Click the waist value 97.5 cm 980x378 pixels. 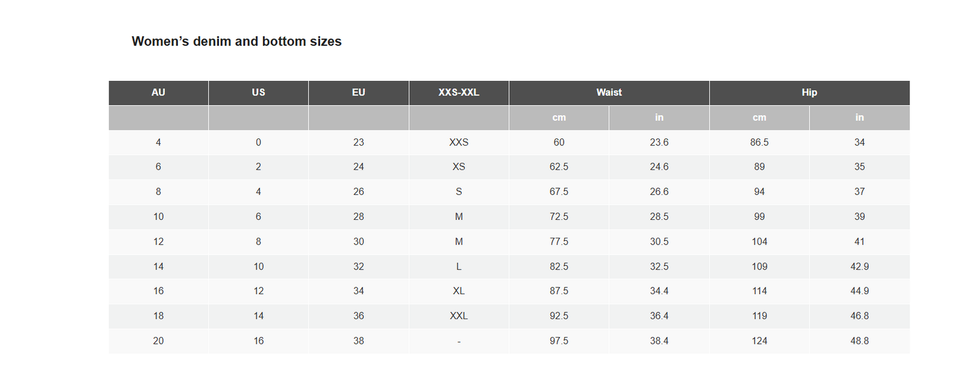pyautogui.click(x=559, y=341)
